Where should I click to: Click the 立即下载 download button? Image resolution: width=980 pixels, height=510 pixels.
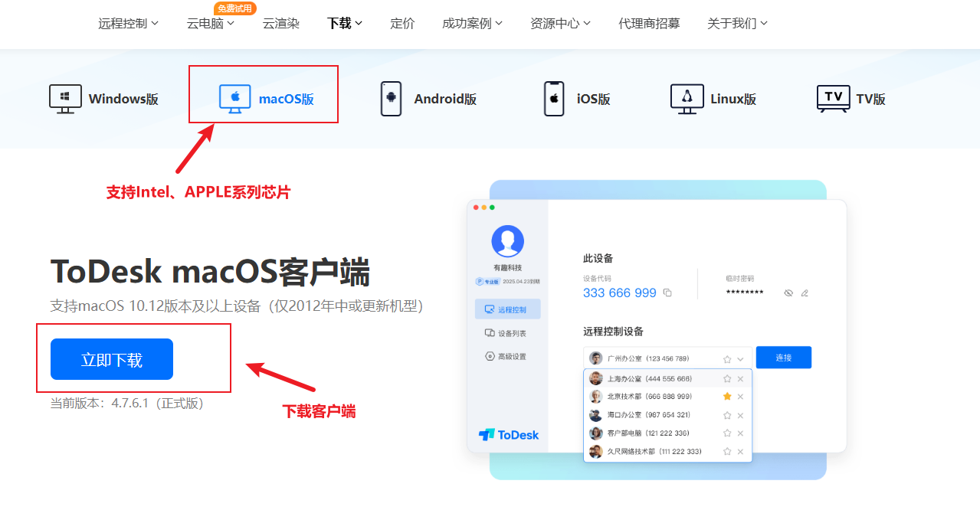[112, 359]
